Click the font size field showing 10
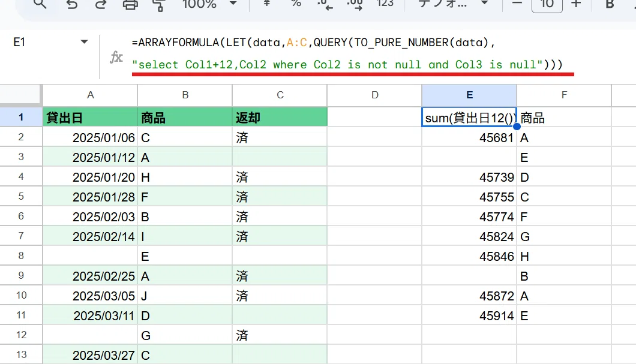Image resolution: width=636 pixels, height=364 pixels. [547, 4]
